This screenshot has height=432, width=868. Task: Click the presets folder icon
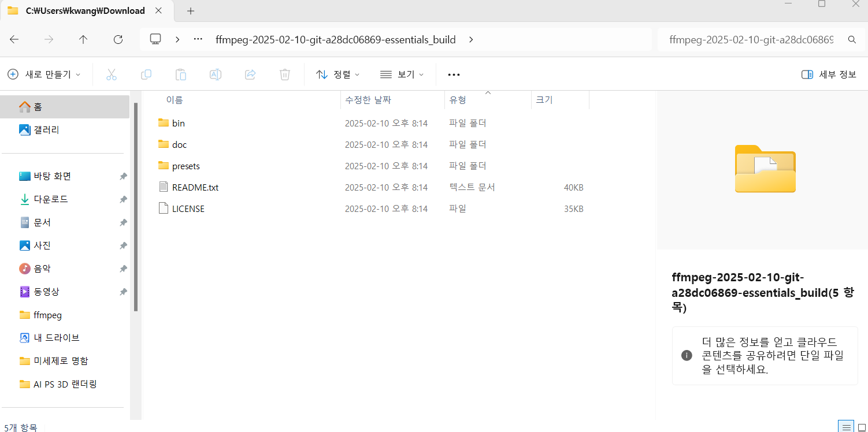163,166
